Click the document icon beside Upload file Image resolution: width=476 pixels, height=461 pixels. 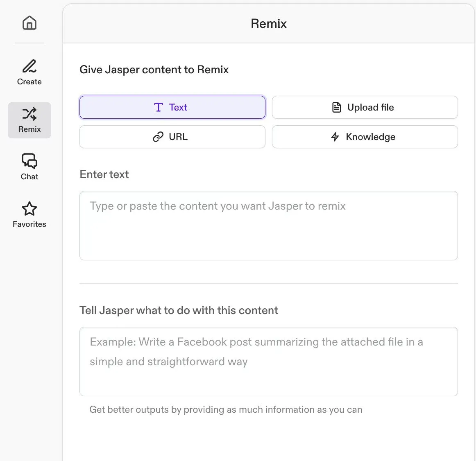pos(336,107)
